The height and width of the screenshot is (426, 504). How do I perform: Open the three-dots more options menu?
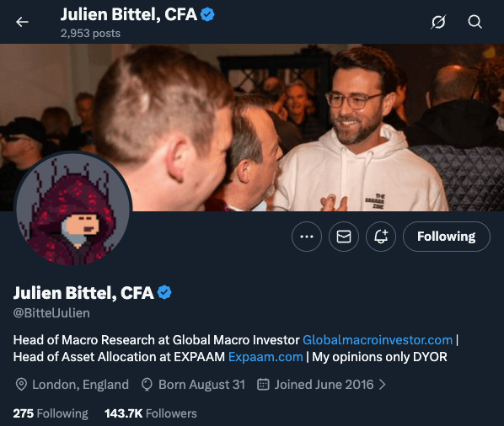click(307, 237)
